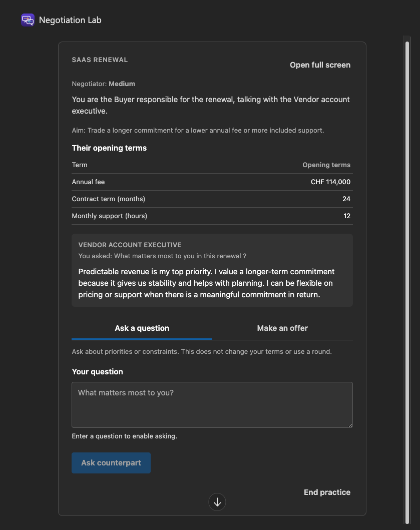This screenshot has width=420, height=530.
Task: Click the monthly support value 12
Action: 347,216
